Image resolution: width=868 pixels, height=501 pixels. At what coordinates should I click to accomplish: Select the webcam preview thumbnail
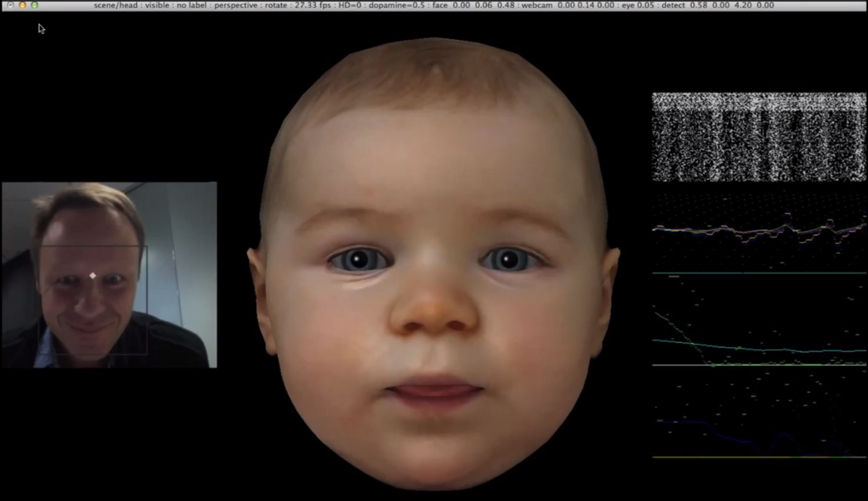(108, 273)
